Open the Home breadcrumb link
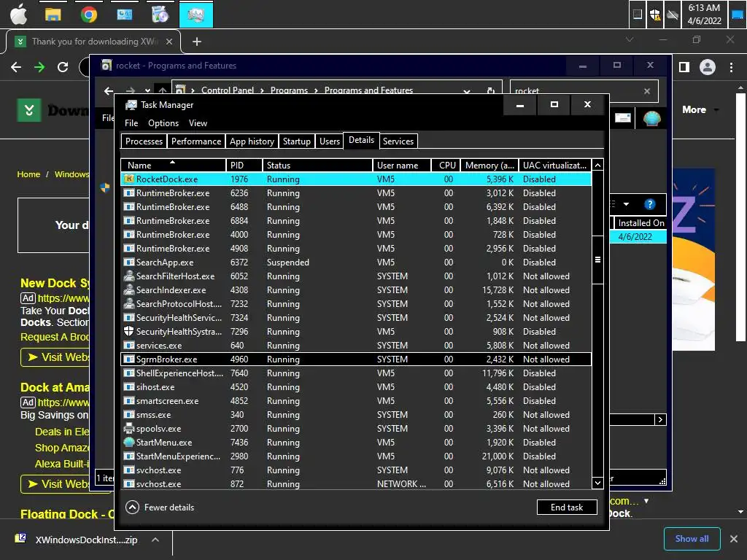The image size is (747, 560). [28, 174]
